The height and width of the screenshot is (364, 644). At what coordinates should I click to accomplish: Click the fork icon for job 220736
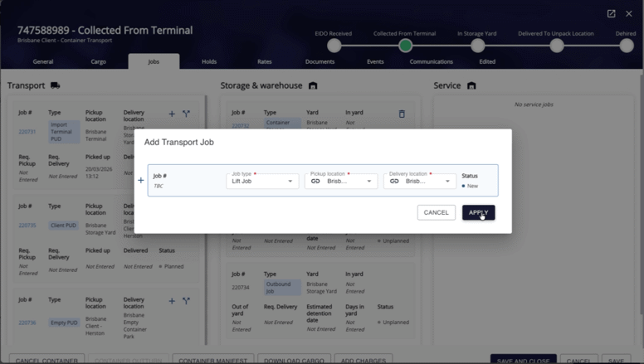[x=186, y=301]
